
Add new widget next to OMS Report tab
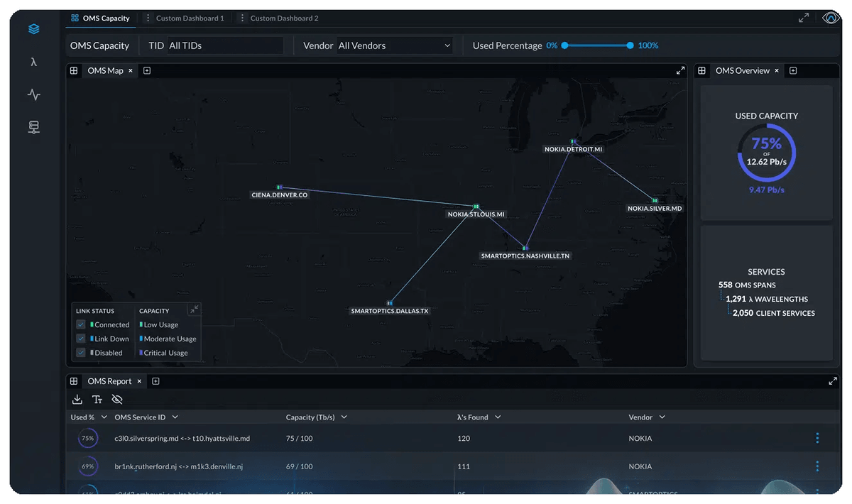tap(155, 381)
